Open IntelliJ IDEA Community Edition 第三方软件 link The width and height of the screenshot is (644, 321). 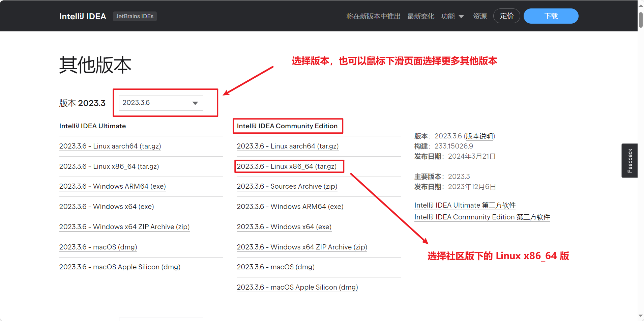tap(482, 217)
